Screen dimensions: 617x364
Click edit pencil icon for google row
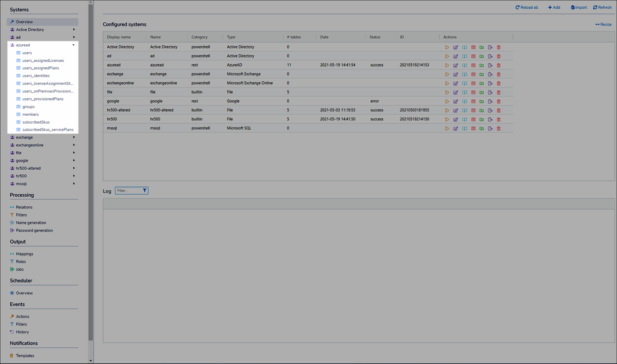pyautogui.click(x=456, y=101)
